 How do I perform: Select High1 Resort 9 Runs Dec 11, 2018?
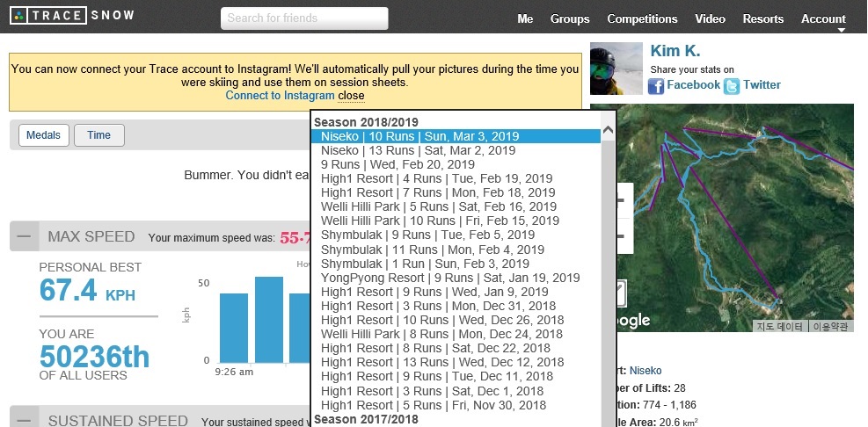[456, 377]
